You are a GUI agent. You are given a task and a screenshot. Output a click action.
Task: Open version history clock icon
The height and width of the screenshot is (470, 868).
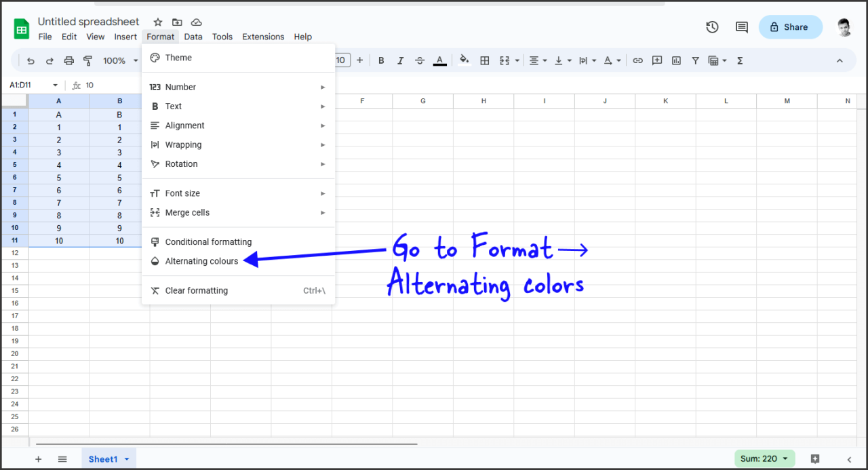(x=712, y=27)
